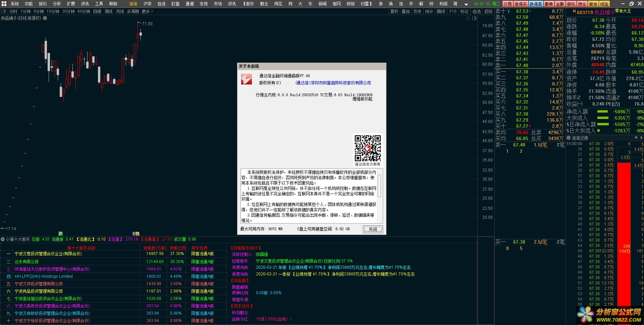
Task: Click the 复权 toolbar item
Action: point(394,11)
